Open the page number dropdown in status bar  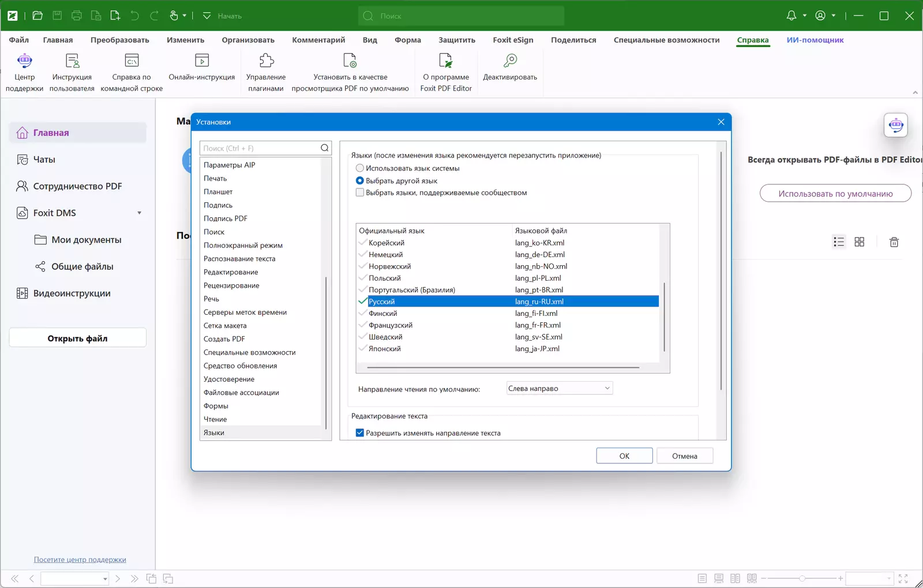[105, 579]
